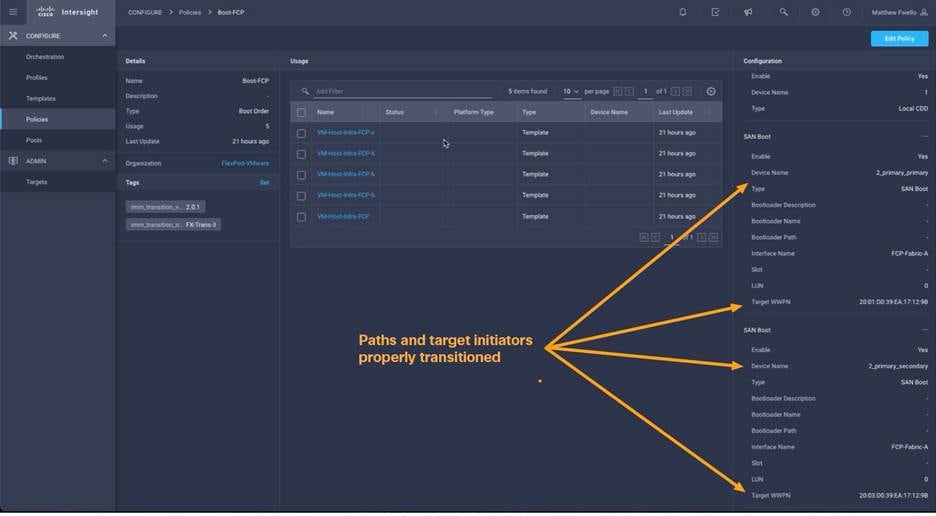Collapse the CONFIGURE sidebar section chevron
This screenshot has width=936, height=516.
tap(104, 36)
